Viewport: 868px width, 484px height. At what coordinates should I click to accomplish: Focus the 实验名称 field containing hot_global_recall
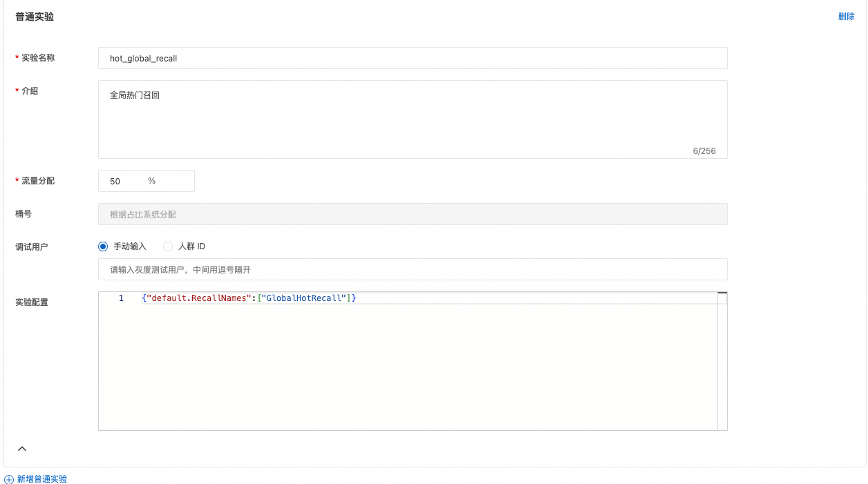pos(413,59)
